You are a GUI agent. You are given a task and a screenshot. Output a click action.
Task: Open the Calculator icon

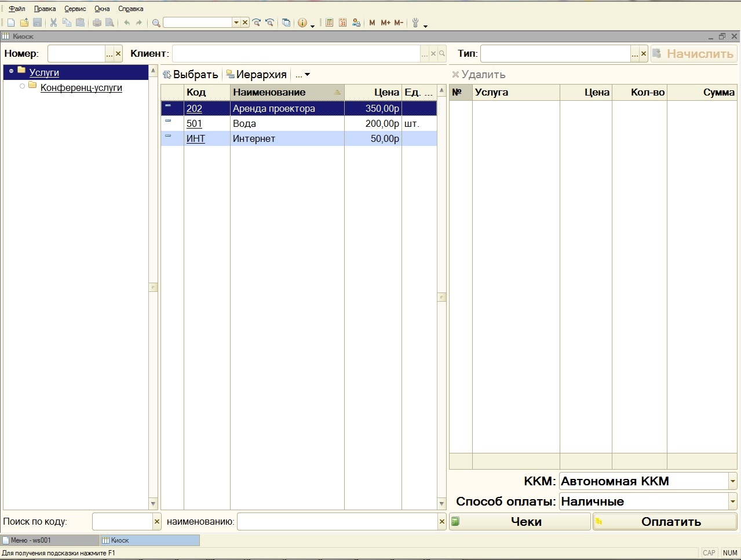(x=329, y=23)
